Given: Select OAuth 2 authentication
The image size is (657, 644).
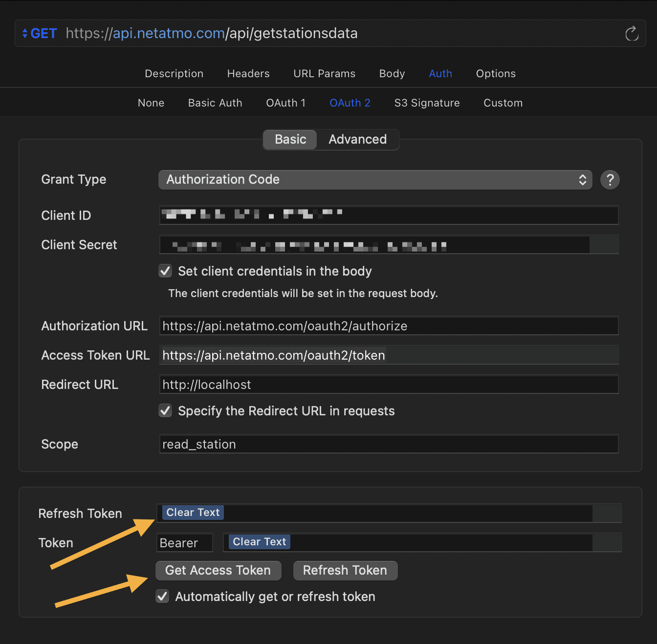Looking at the screenshot, I should coord(350,103).
